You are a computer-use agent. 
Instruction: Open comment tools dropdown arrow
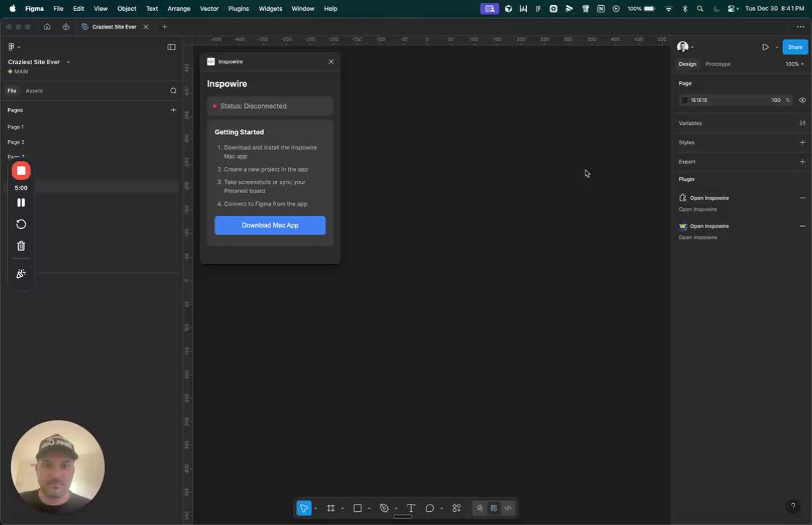[x=442, y=508]
